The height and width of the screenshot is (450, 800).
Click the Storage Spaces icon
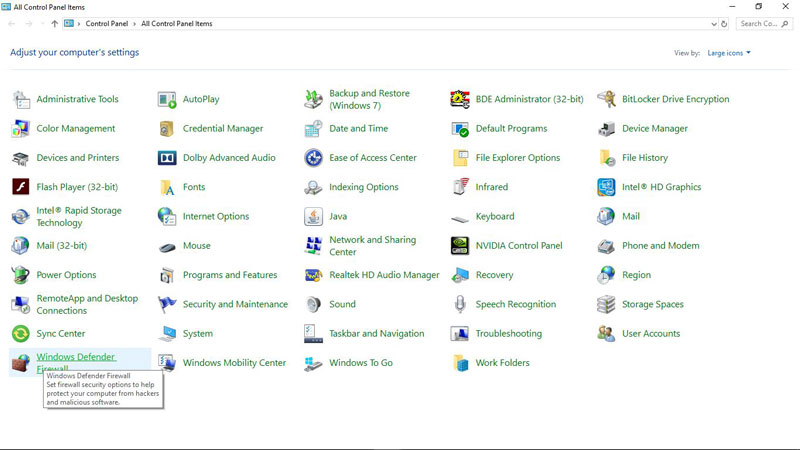click(x=606, y=305)
